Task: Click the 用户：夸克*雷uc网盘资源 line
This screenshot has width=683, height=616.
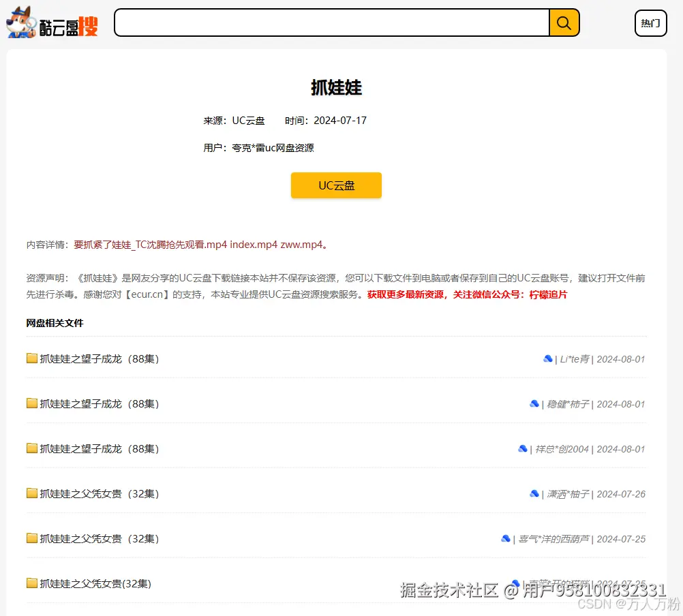Action: 259,148
